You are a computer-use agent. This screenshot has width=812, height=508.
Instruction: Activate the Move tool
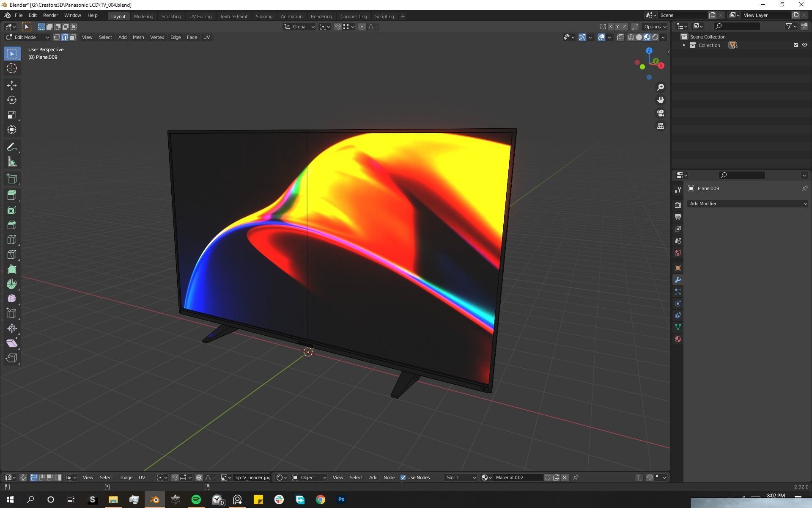point(12,85)
